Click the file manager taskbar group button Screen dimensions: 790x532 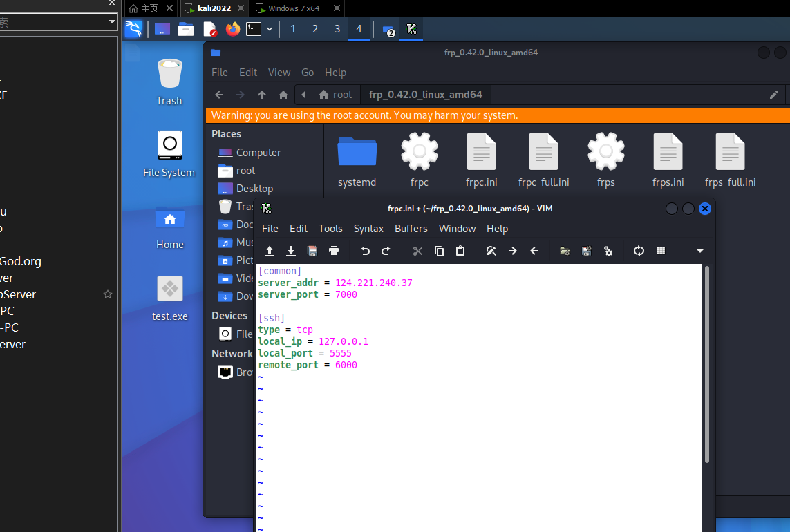388,30
